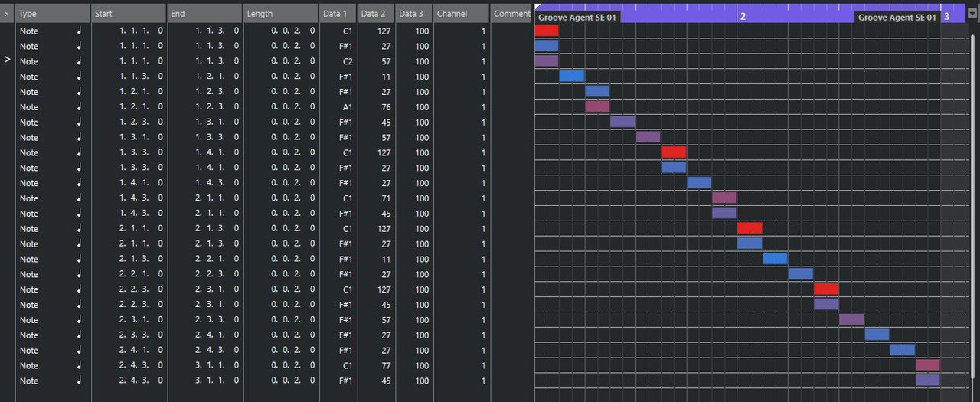Image resolution: width=980 pixels, height=402 pixels.
Task: Click Start value '1. 1. 3. 0' in Start column
Action: click(x=141, y=77)
